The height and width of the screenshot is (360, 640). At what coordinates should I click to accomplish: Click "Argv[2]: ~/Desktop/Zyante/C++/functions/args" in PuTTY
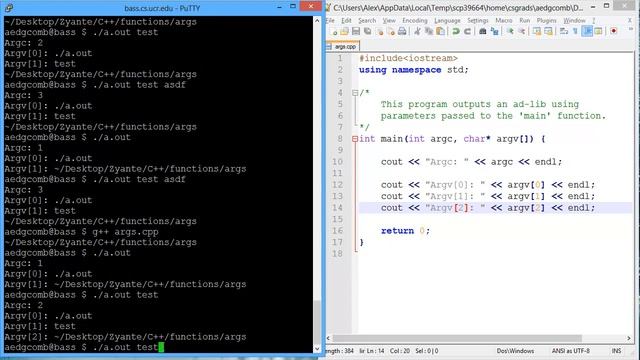[x=125, y=337]
